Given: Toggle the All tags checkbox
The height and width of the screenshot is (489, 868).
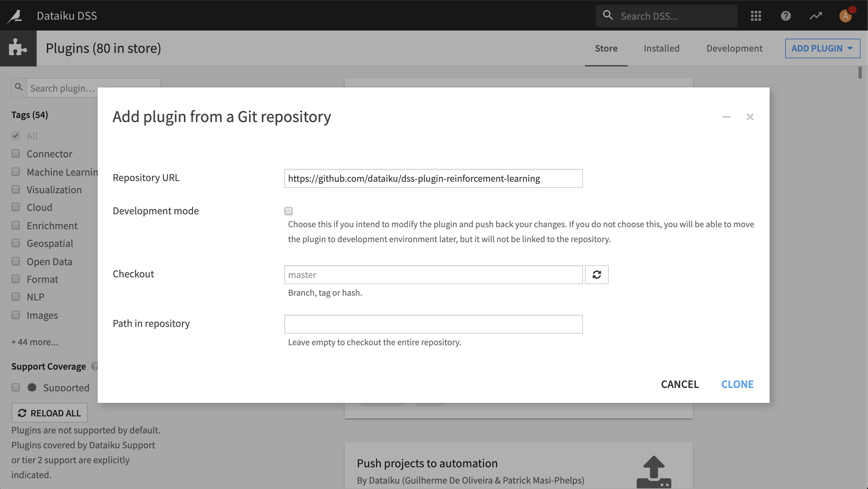Looking at the screenshot, I should tap(16, 136).
